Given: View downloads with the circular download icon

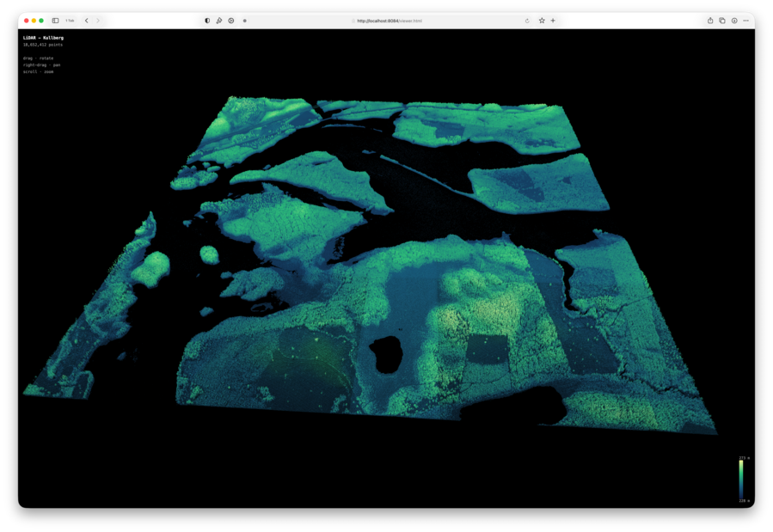Looking at the screenshot, I should tap(734, 21).
